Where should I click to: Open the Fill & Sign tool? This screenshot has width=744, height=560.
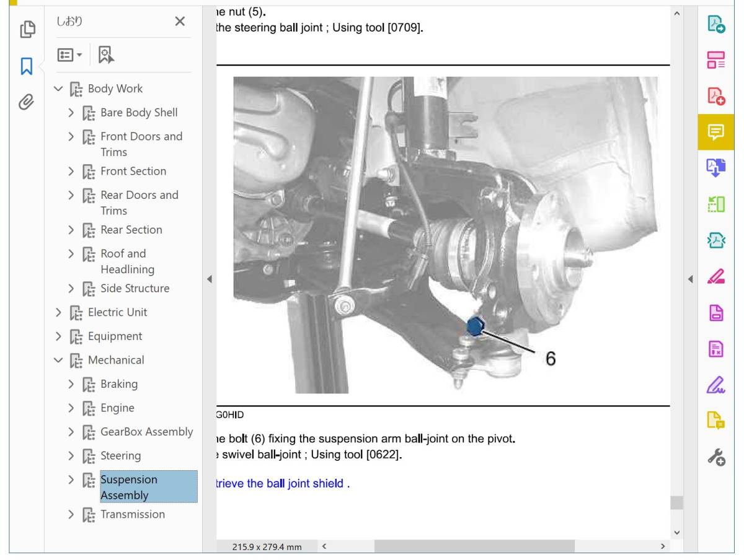(x=716, y=385)
